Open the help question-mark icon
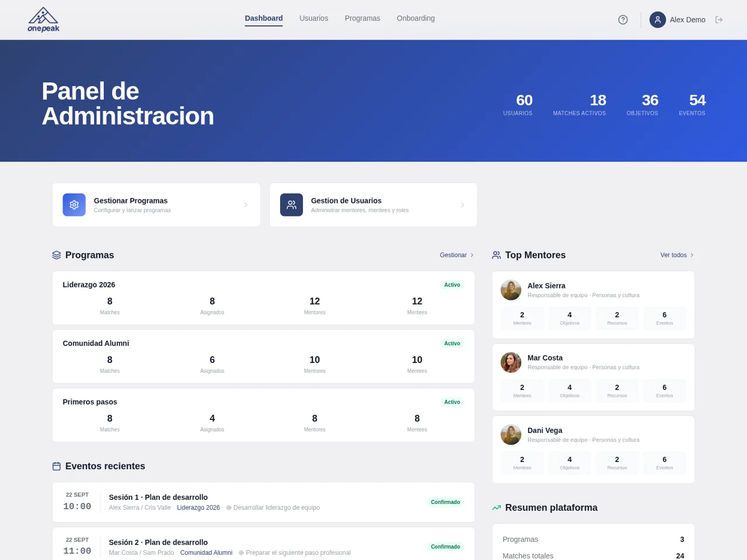Image resolution: width=747 pixels, height=560 pixels. point(623,20)
